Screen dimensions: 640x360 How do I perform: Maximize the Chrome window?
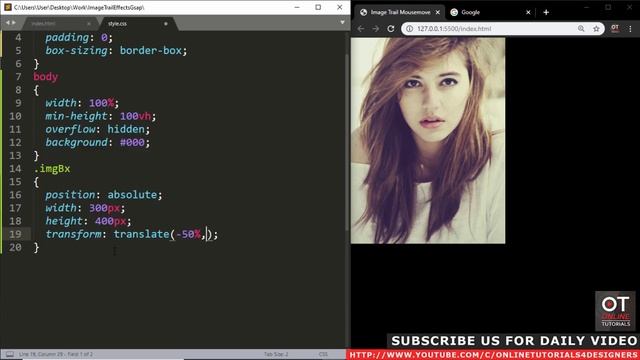tap(608, 7)
